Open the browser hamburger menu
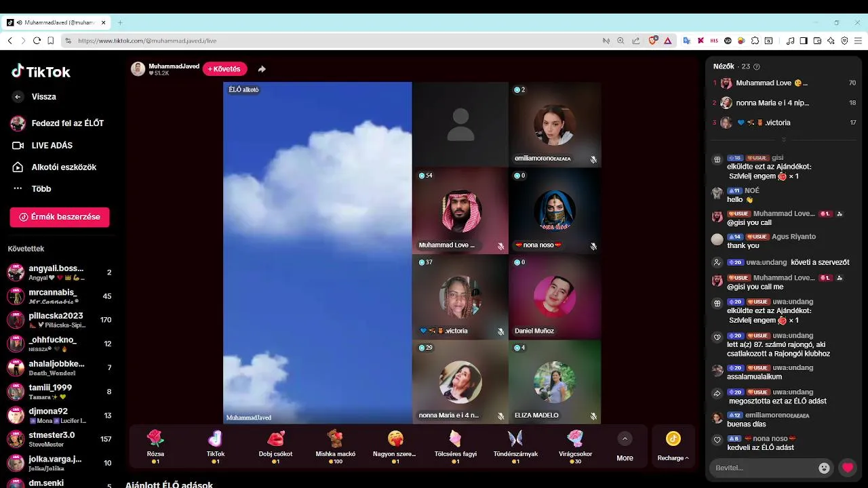Image resolution: width=868 pixels, height=488 pixels. coord(858,41)
